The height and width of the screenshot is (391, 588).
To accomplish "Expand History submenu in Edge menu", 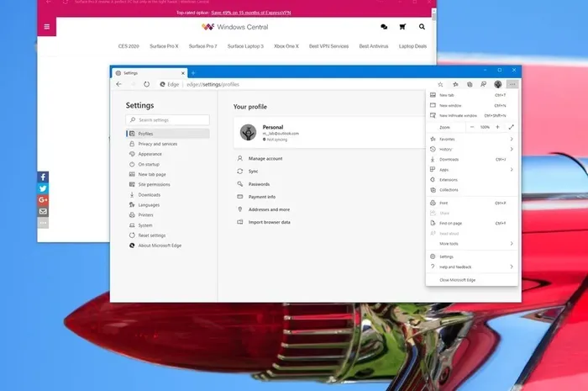I will [472, 149].
